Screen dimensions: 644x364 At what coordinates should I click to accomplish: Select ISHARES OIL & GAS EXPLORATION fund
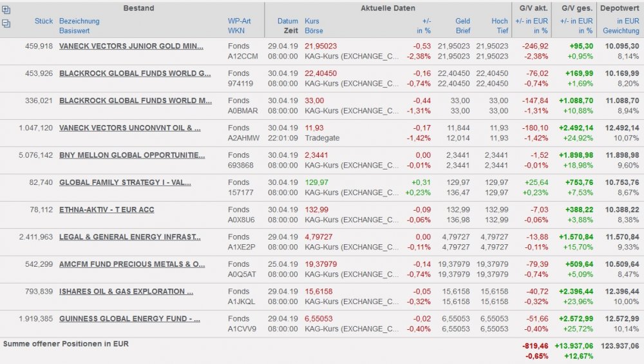click(x=126, y=291)
